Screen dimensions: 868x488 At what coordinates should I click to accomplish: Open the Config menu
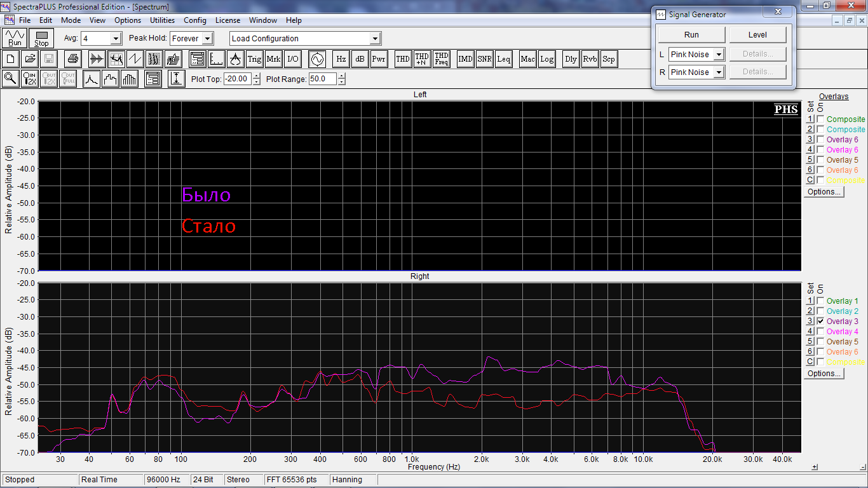tap(195, 20)
